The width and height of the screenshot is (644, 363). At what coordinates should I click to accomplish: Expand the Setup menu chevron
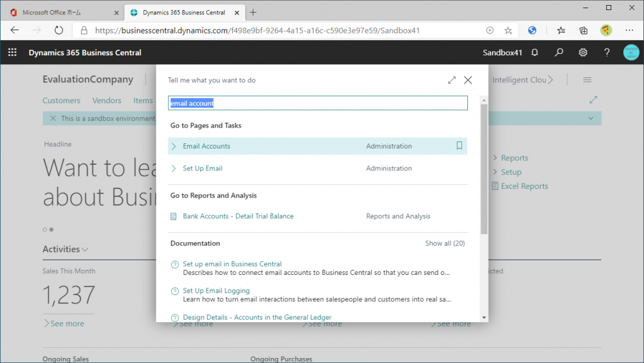click(495, 172)
